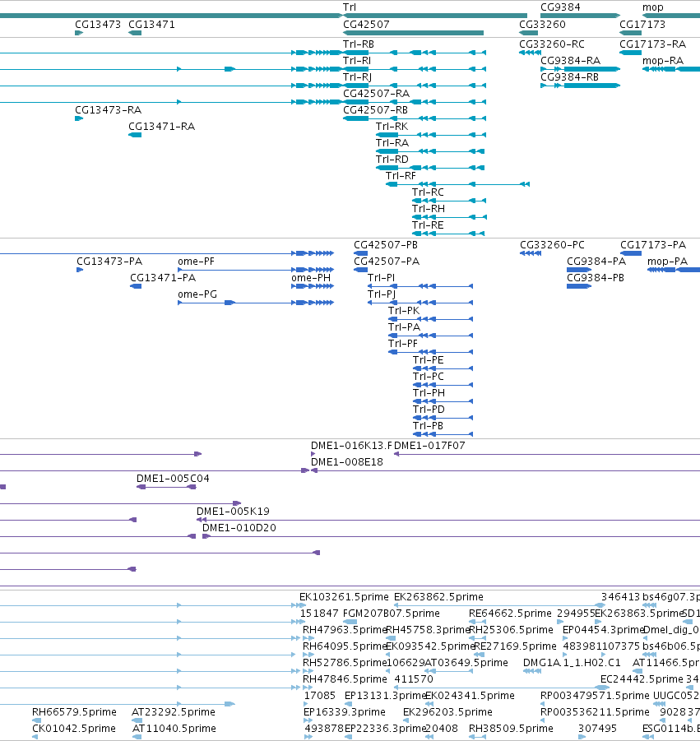Image resolution: width=700 pixels, height=741 pixels.
Task: Select the CG33260-PC protein label
Action: pyautogui.click(x=552, y=245)
